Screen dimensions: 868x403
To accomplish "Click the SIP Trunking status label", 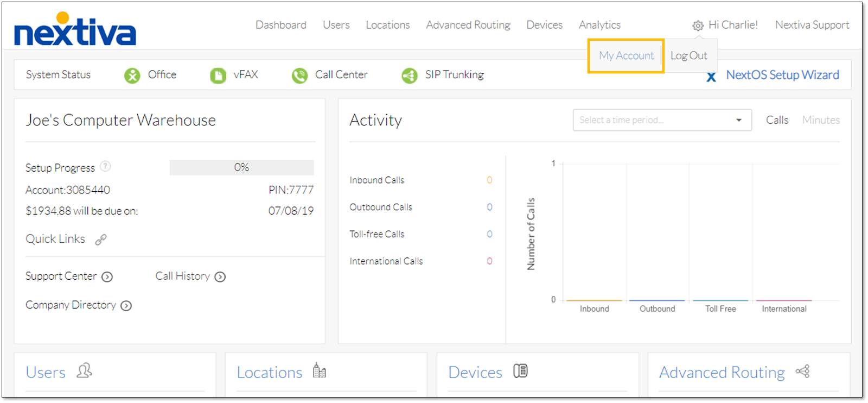I will [x=455, y=74].
